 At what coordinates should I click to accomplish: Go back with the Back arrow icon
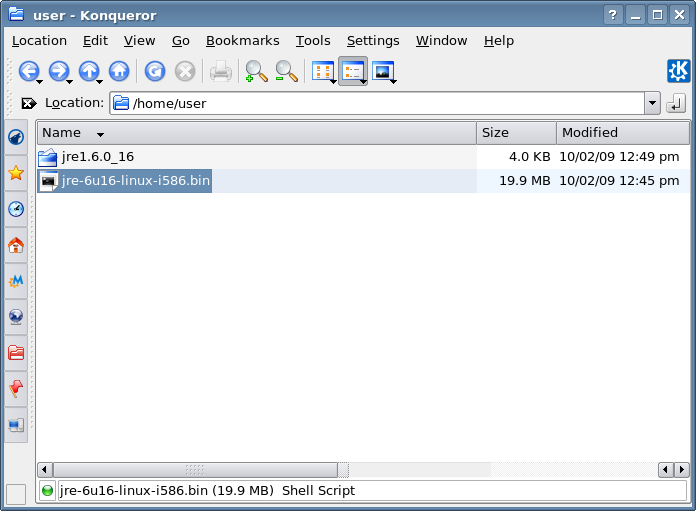pos(28,71)
